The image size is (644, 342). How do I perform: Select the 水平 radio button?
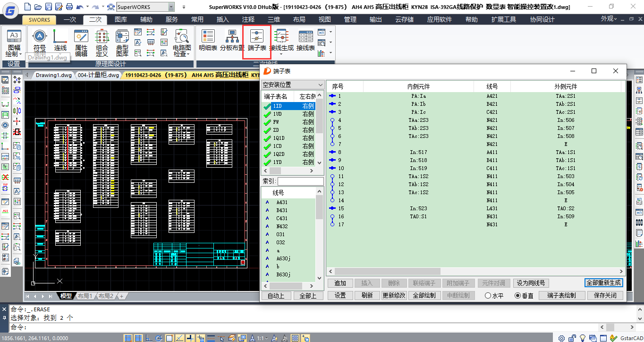[x=495, y=296]
